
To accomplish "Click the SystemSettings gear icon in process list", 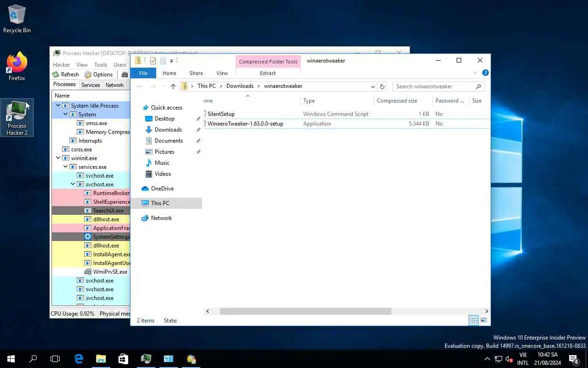I will 88,237.
